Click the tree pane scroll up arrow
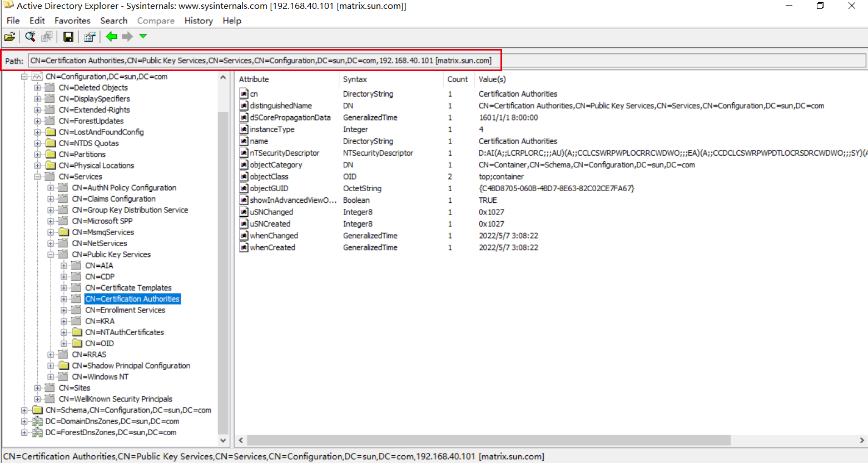Viewport: 868px width, 463px height. [223, 77]
